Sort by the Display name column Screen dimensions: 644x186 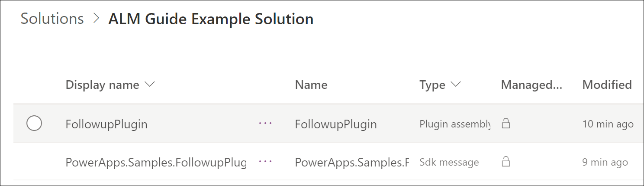102,85
